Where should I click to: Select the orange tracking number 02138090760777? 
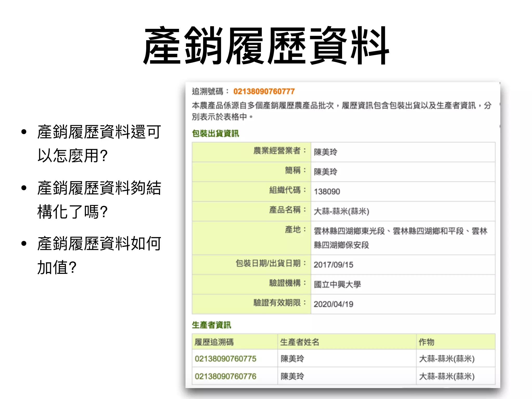pyautogui.click(x=264, y=91)
